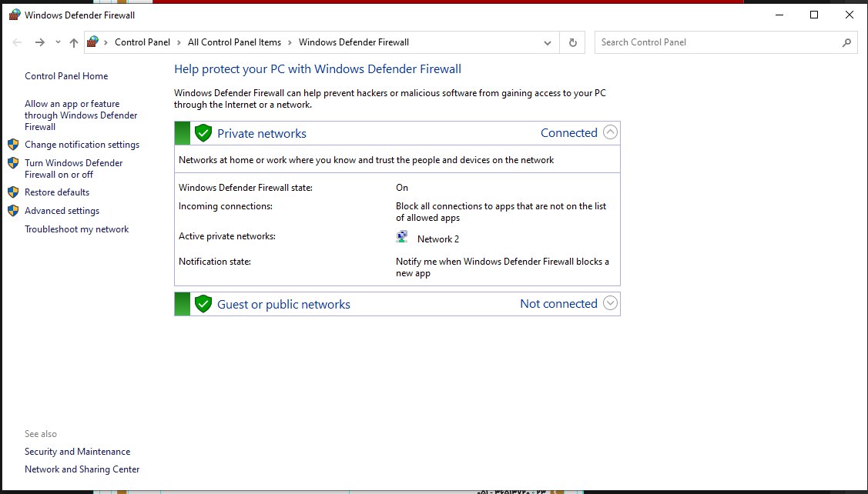The height and width of the screenshot is (494, 868).
Task: Click the Guest or public networks heading
Action: coord(283,305)
